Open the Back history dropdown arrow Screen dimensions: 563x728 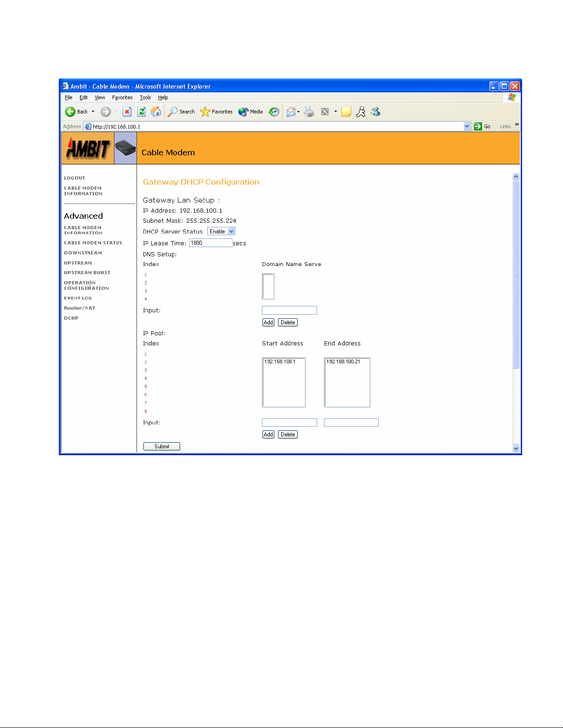[93, 112]
